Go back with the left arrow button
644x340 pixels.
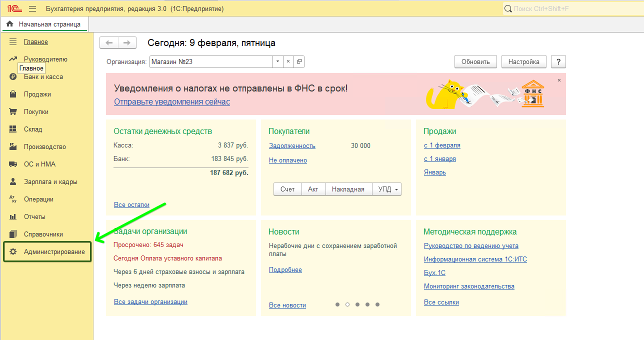point(109,43)
